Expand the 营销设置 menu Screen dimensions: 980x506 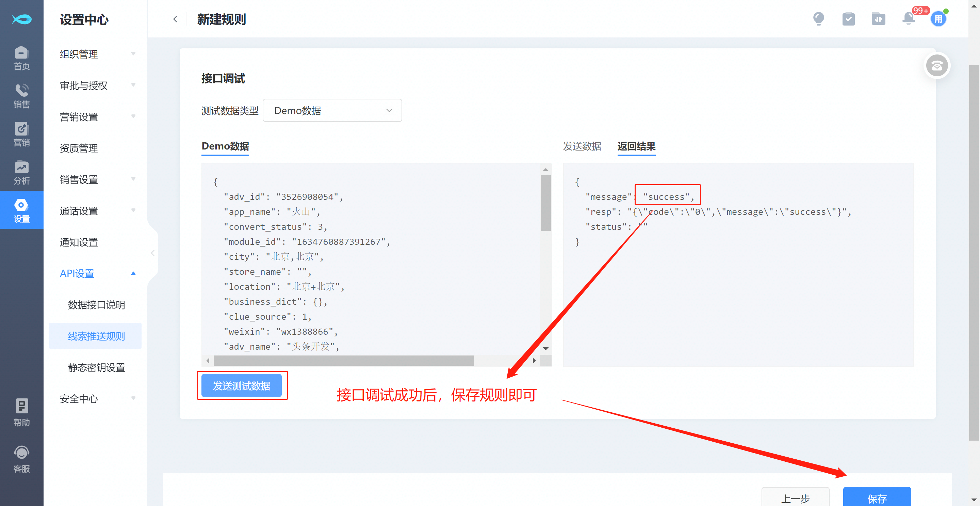98,116
